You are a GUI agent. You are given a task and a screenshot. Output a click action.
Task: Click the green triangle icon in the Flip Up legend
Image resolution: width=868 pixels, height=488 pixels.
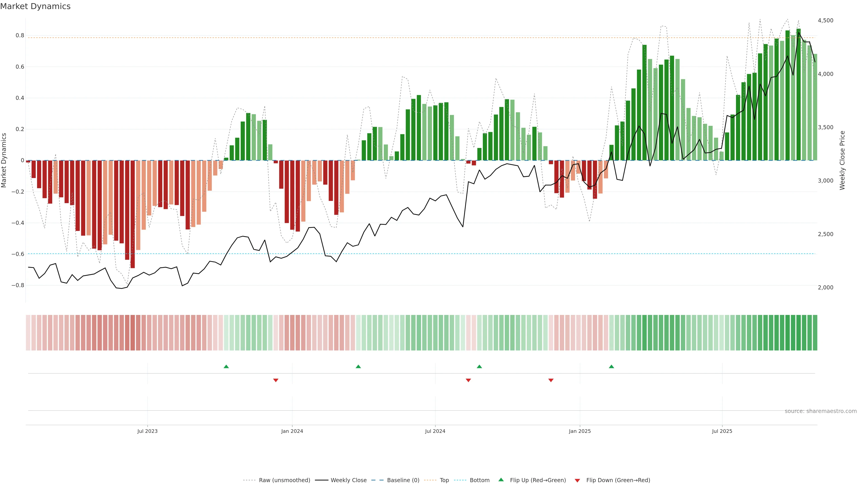(x=501, y=480)
